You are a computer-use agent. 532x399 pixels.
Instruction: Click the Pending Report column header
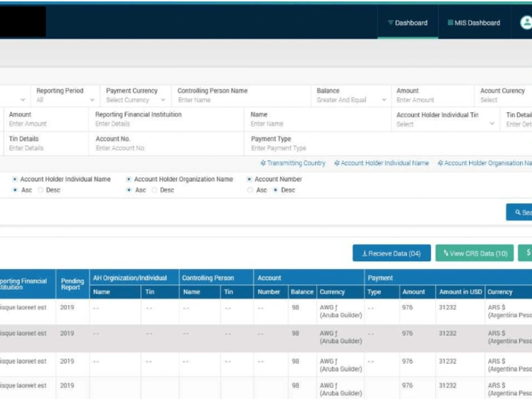click(72, 284)
